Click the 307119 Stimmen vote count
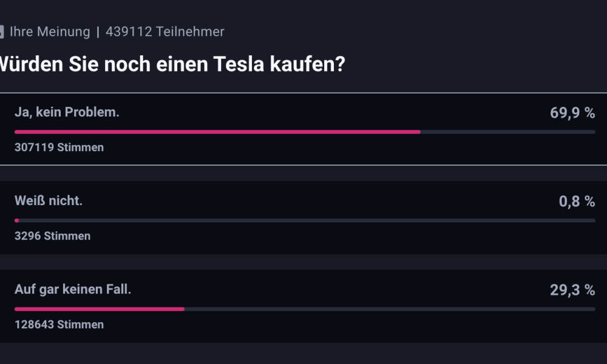This screenshot has width=607, height=364. (x=59, y=147)
